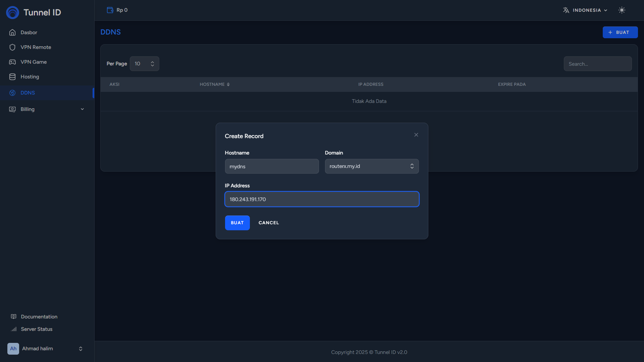Close the Create Record dialog with X
The image size is (644, 362).
click(416, 135)
